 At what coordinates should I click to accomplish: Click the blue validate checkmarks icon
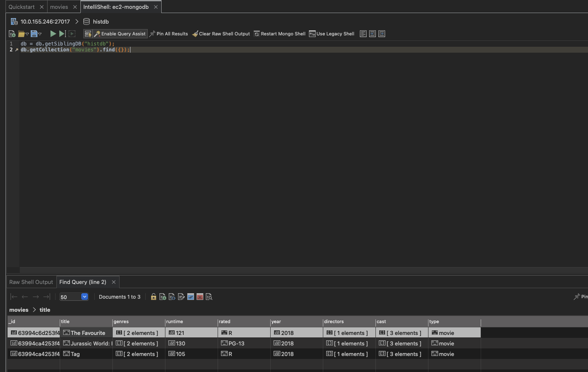tap(191, 297)
